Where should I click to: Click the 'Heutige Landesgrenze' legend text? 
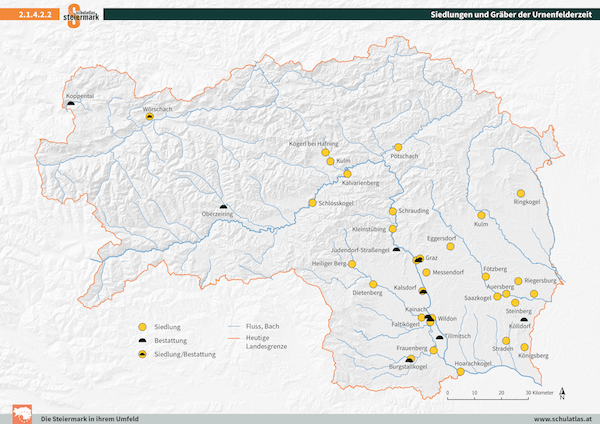(x=266, y=342)
